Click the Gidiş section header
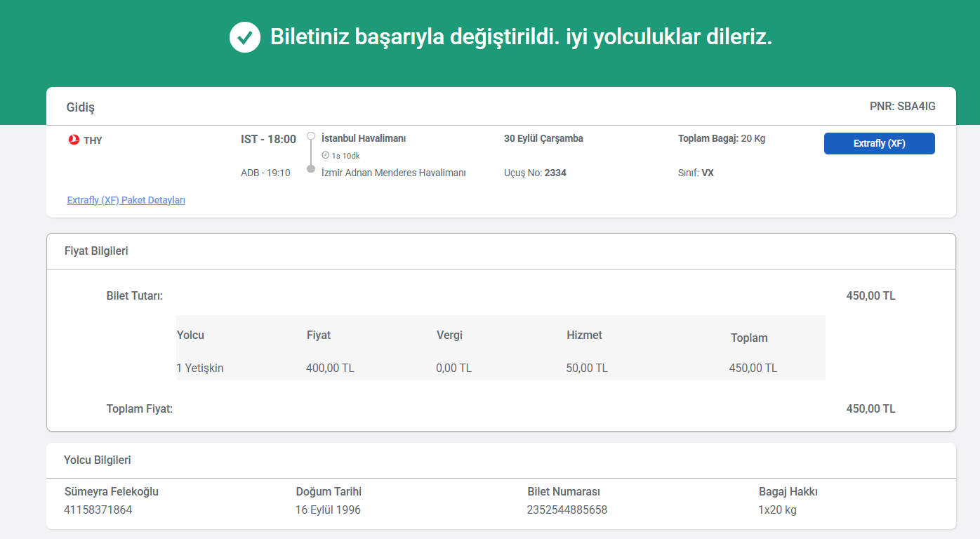980x539 pixels. coord(81,107)
